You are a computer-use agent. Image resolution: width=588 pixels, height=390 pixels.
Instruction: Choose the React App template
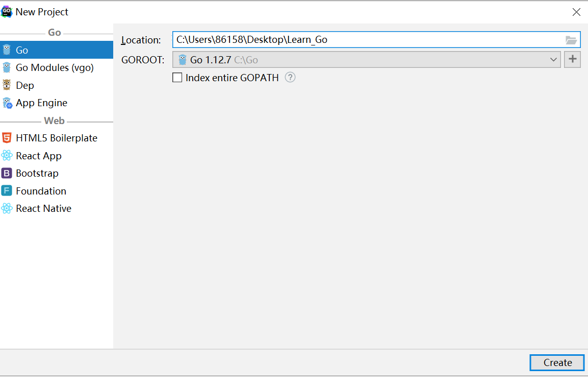(56, 156)
